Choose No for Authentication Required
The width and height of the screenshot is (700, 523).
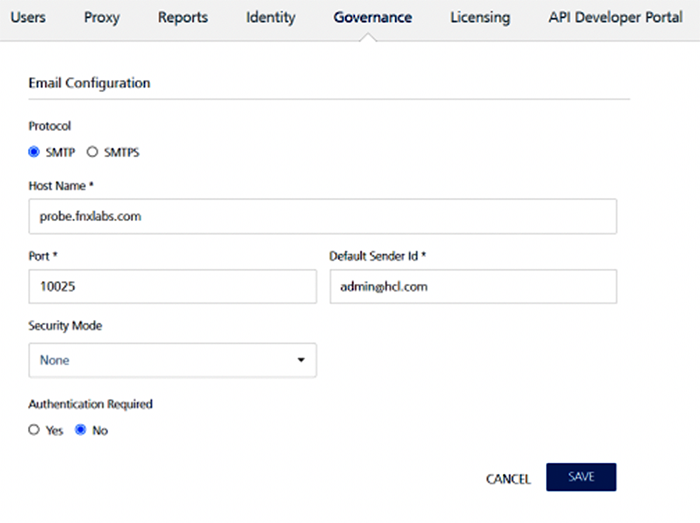click(82, 430)
